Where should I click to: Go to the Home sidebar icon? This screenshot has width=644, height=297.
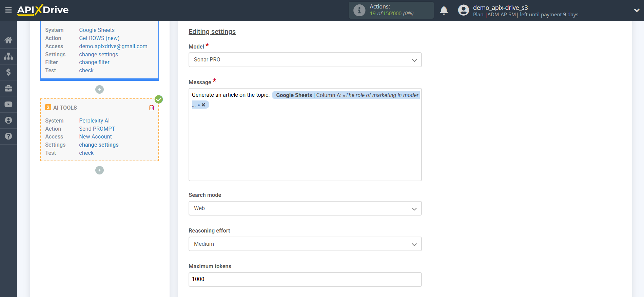[8, 40]
